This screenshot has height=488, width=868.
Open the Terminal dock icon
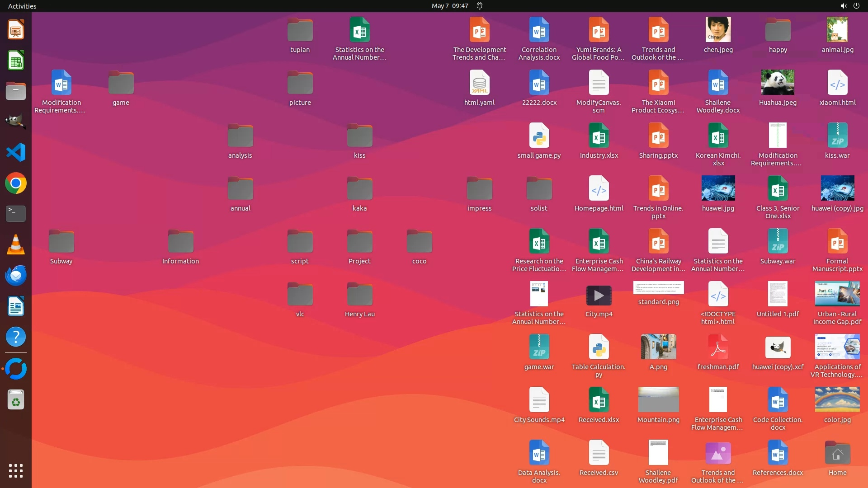coord(16,214)
